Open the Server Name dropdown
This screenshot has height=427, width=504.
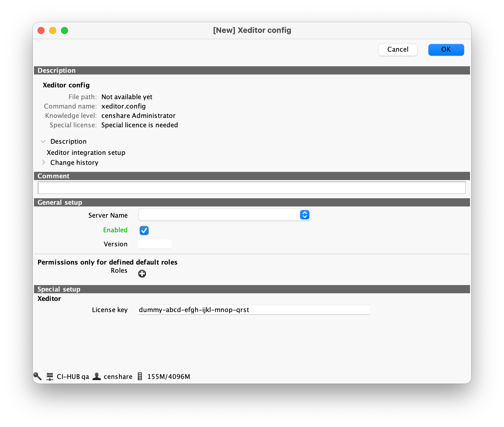pyautogui.click(x=304, y=215)
